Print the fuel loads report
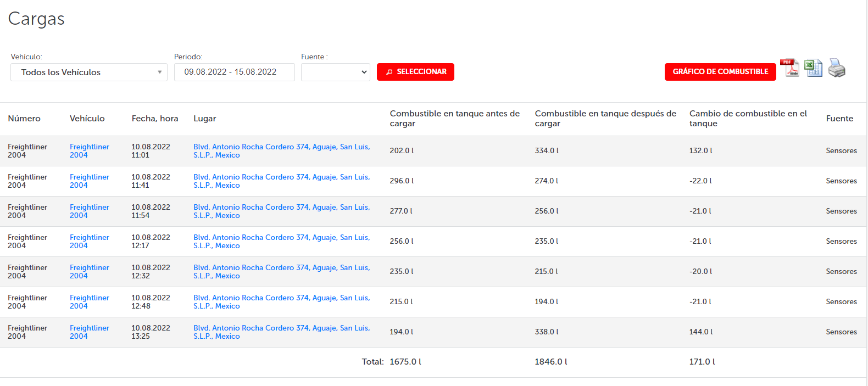This screenshot has height=386, width=868. (x=837, y=68)
